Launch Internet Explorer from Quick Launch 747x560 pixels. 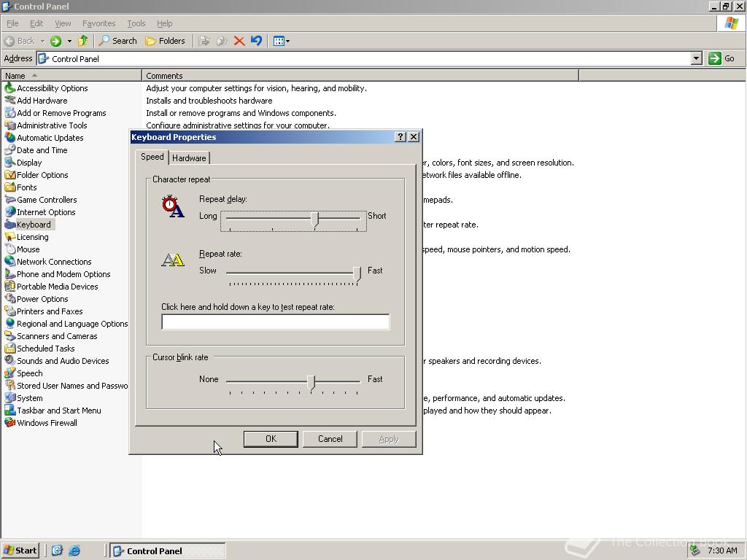[x=74, y=551]
